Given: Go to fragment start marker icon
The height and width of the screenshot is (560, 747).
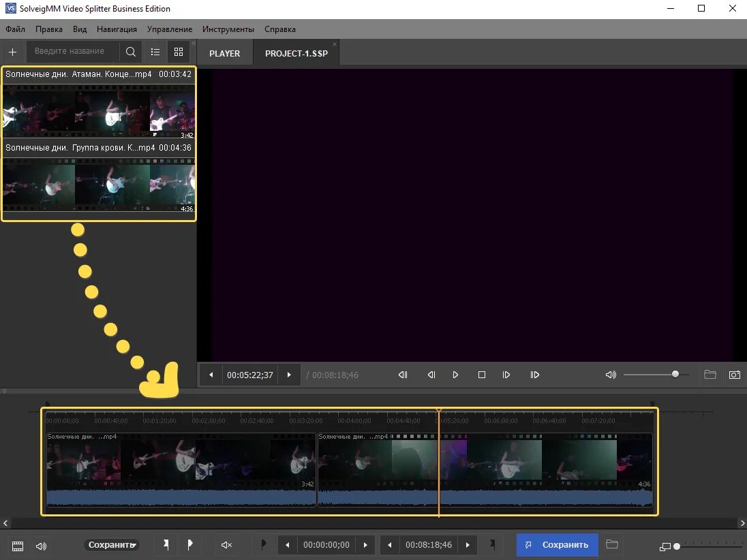Looking at the screenshot, I should 264,544.
